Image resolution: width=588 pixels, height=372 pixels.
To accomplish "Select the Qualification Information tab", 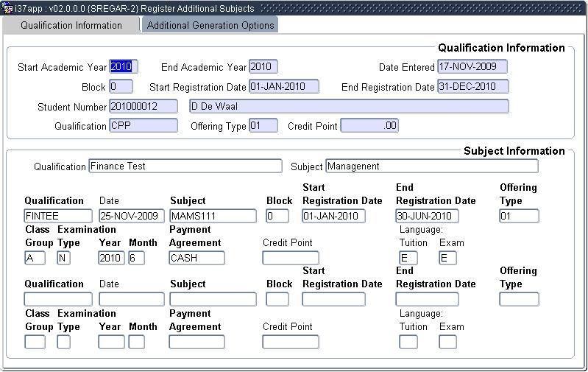I will click(x=71, y=25).
